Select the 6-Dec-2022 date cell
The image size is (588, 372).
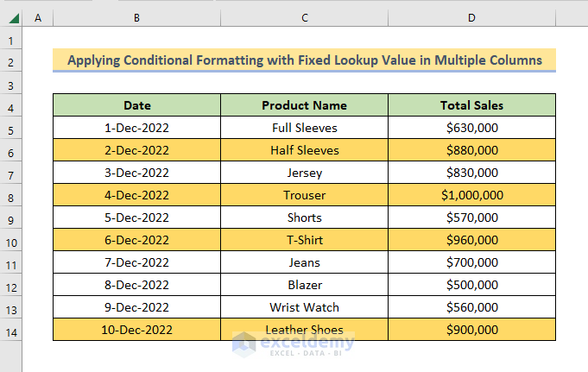tap(136, 240)
